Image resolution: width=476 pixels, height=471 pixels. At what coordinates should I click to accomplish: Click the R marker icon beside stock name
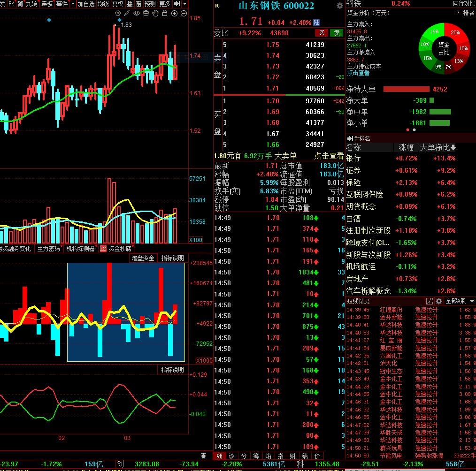[x=217, y=6]
